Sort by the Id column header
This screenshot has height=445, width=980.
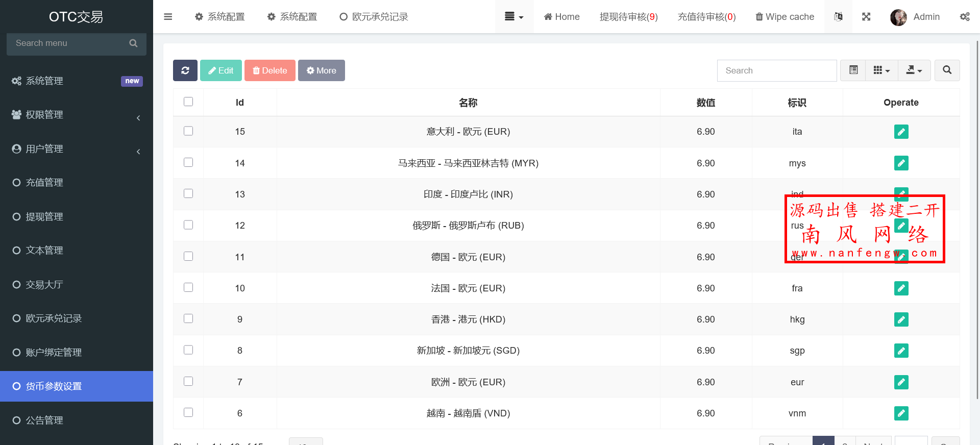coord(240,103)
